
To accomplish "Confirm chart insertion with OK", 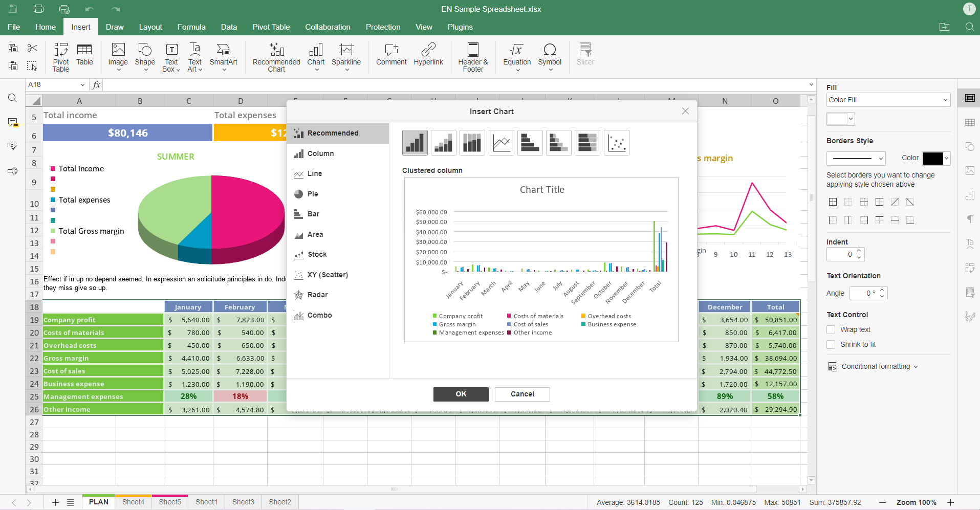I will pyautogui.click(x=460, y=394).
